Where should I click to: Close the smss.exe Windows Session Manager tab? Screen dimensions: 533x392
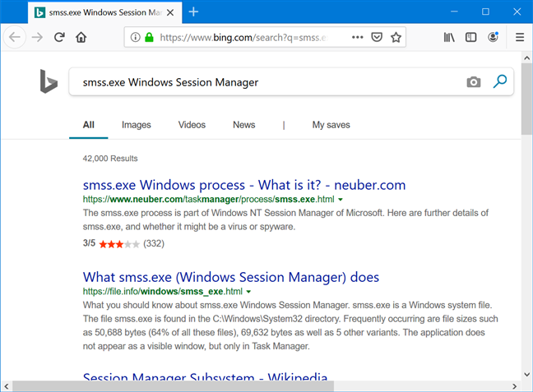tap(170, 12)
